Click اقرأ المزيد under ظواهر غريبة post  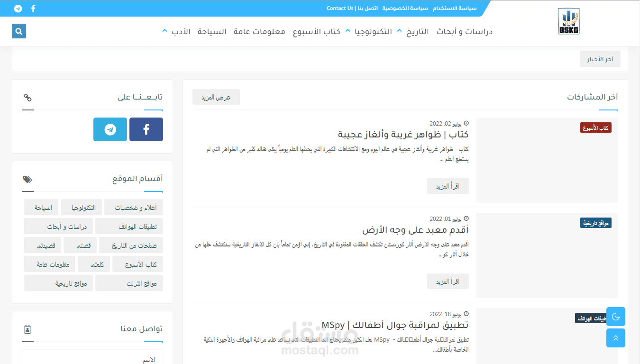click(x=448, y=186)
